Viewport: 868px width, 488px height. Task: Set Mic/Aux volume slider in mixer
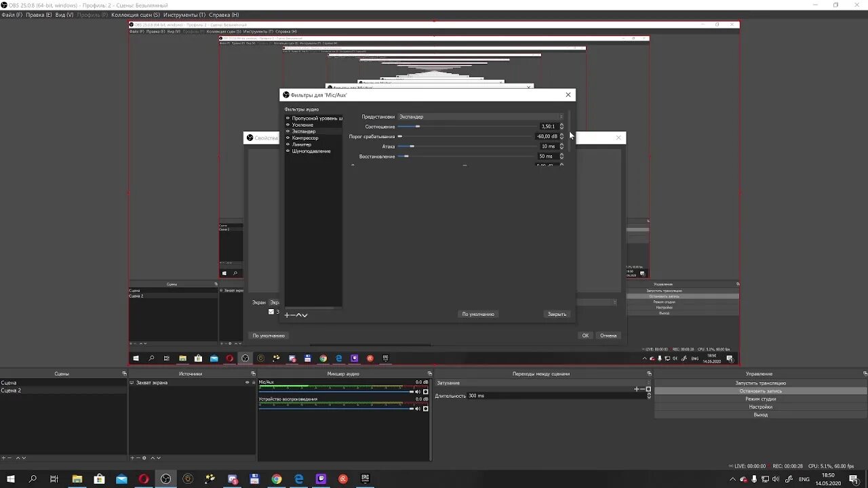(336, 392)
